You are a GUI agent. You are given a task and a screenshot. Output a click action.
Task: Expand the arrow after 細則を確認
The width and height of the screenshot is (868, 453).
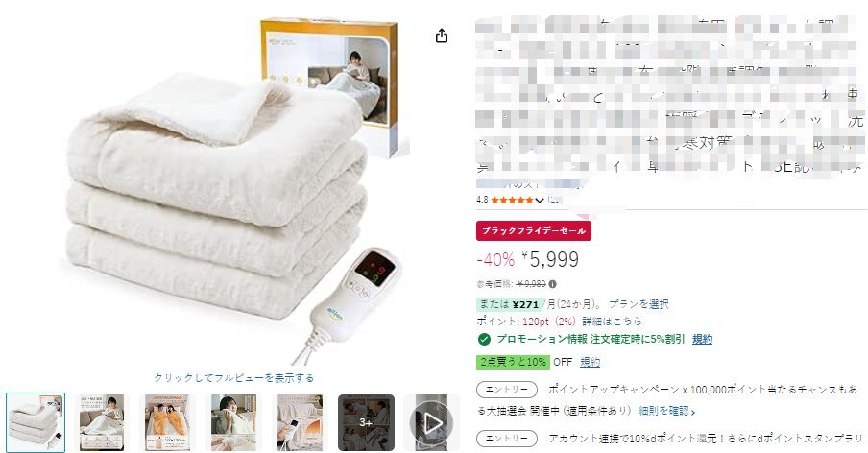pyautogui.click(x=693, y=412)
